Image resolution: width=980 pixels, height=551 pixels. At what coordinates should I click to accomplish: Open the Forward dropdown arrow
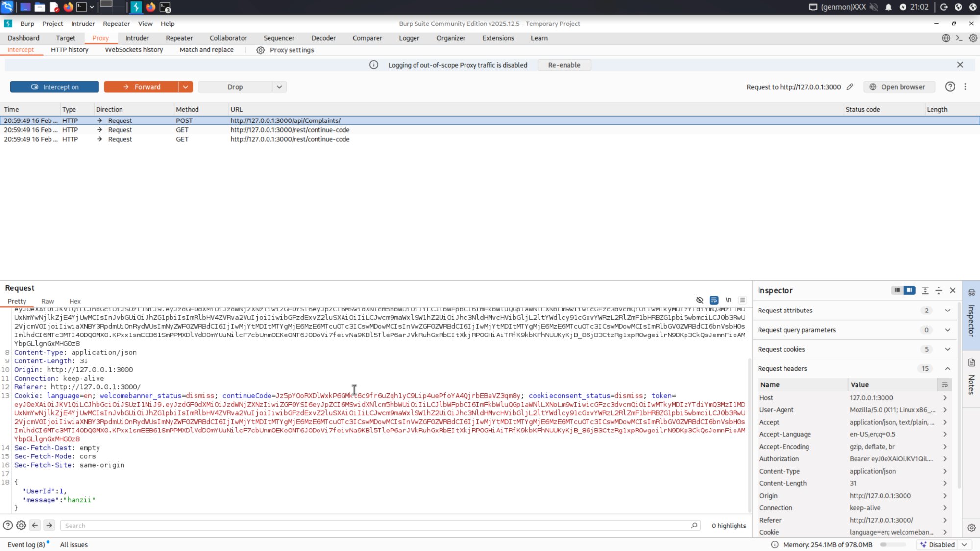click(186, 87)
